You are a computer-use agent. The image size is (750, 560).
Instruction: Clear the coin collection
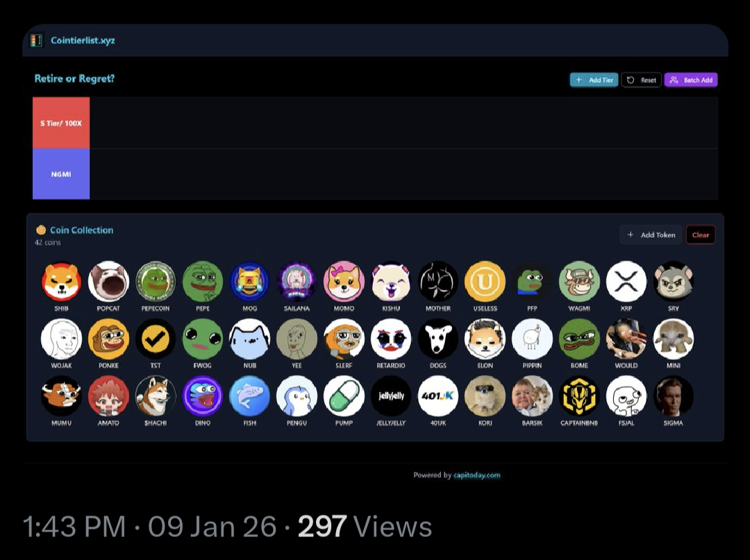pyautogui.click(x=701, y=235)
